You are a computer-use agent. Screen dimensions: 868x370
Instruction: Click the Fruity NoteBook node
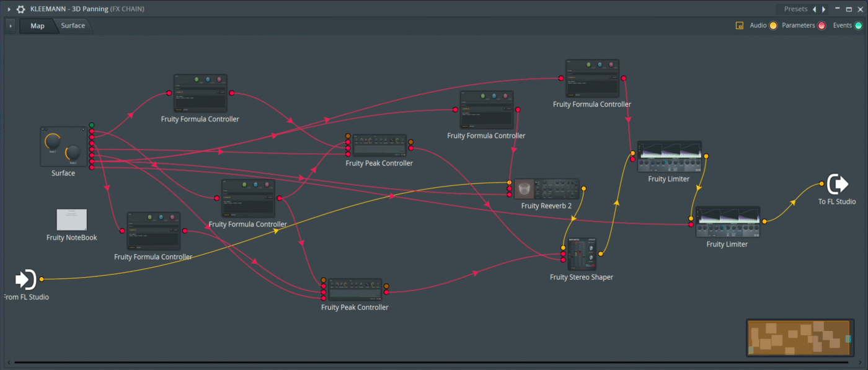72,220
